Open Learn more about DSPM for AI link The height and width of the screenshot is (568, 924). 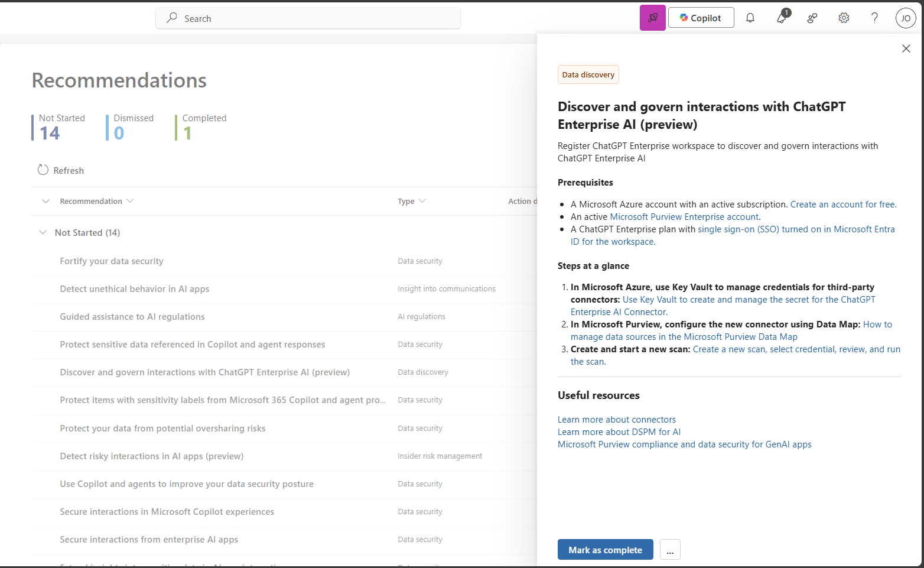[619, 431]
